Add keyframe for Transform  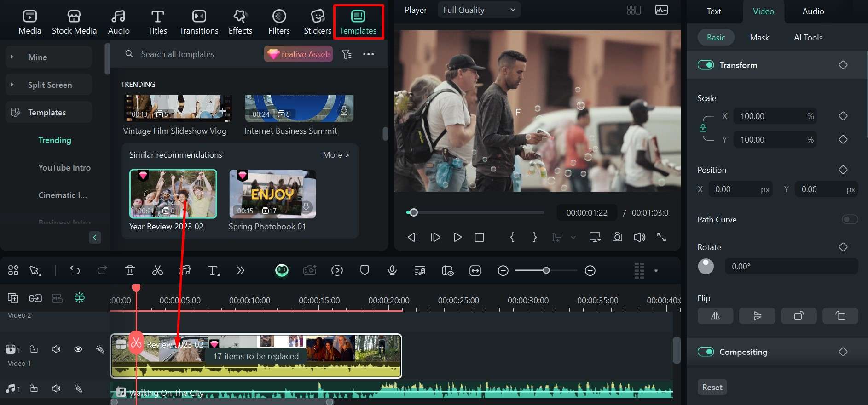tap(843, 65)
